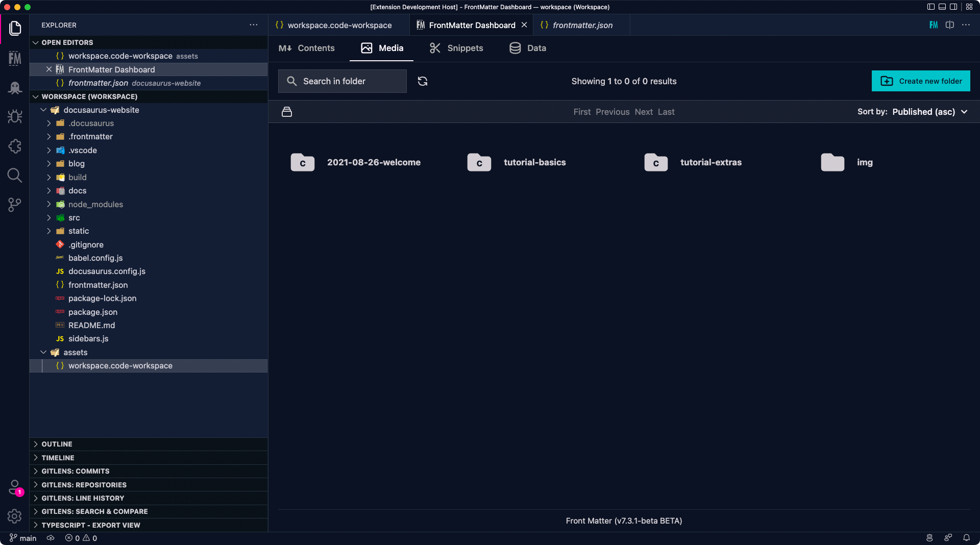The image size is (980, 545).
Task: Toggle the bottom panel layout control
Action: [942, 7]
